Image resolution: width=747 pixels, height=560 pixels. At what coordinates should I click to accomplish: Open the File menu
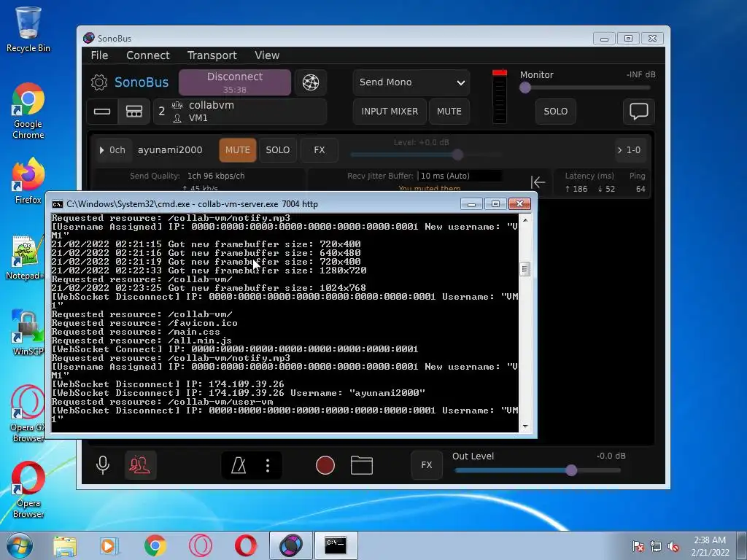click(x=99, y=55)
